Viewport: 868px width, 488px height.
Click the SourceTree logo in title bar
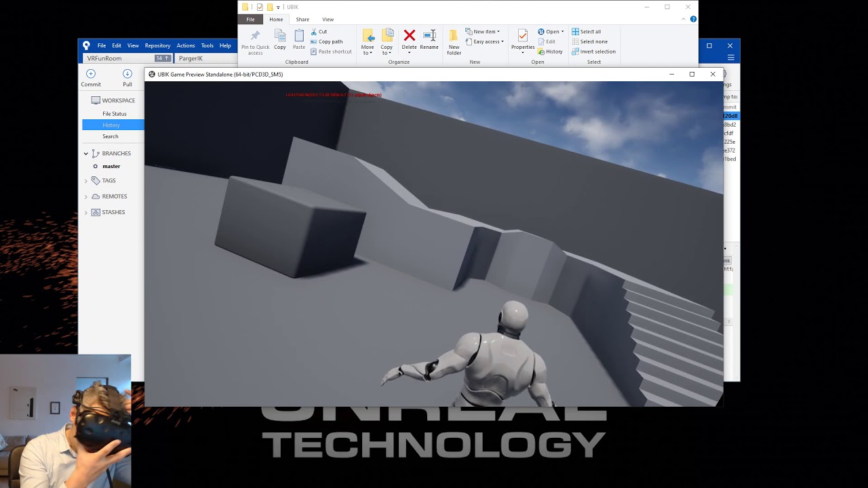(x=86, y=45)
